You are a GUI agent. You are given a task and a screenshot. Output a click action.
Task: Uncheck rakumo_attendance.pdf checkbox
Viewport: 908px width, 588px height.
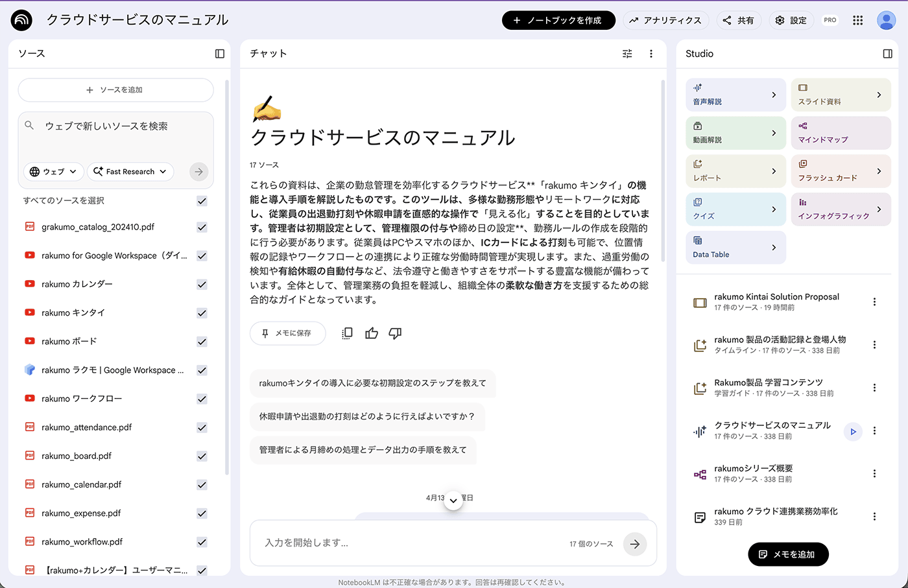(202, 428)
